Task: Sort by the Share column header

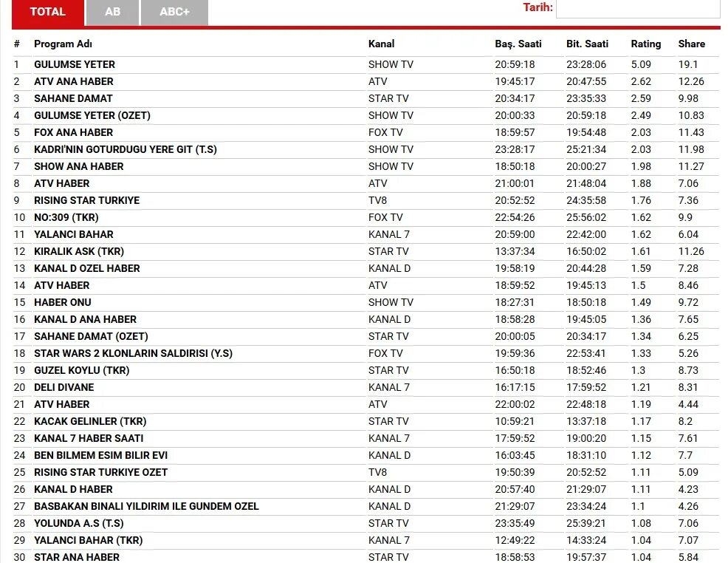Action: 691,44
